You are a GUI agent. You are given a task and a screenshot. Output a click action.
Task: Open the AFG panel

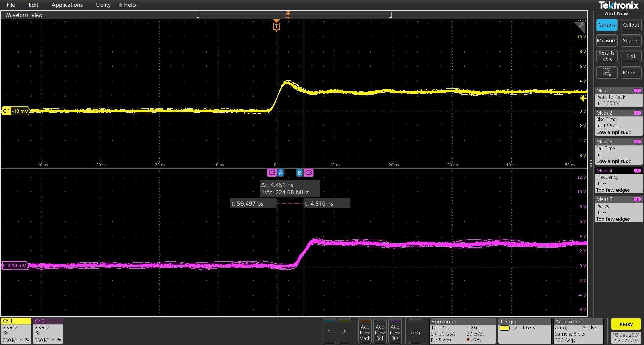[415, 331]
